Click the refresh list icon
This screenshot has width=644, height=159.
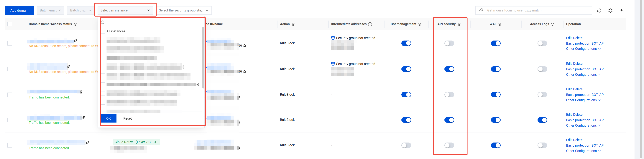pos(599,11)
